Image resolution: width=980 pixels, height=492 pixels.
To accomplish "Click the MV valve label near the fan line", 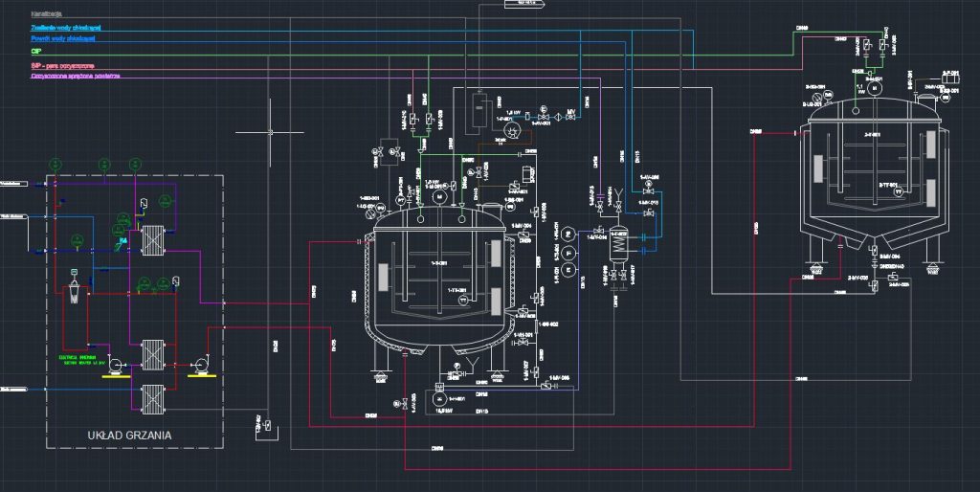I will pos(570,112).
